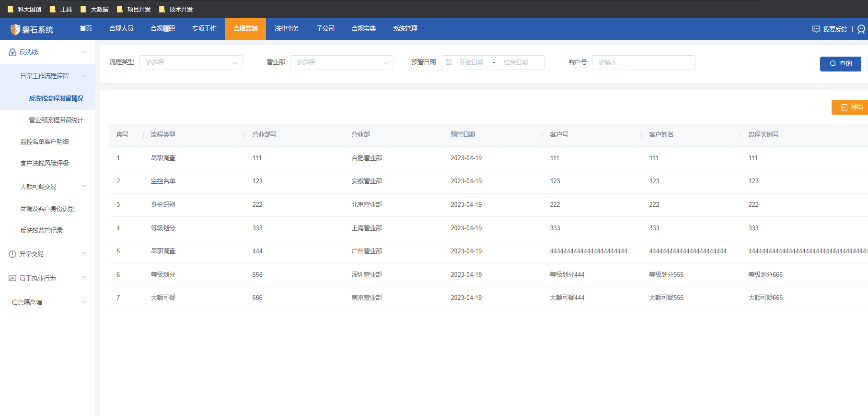Click the 员工执业行为 chart icon
Viewport: 868px width, 416px height.
tap(12, 278)
